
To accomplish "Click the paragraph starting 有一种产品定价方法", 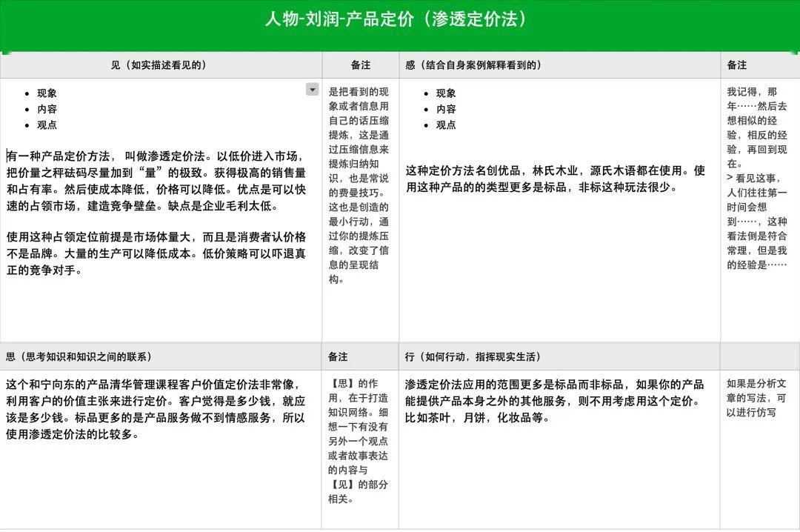I will (156, 181).
